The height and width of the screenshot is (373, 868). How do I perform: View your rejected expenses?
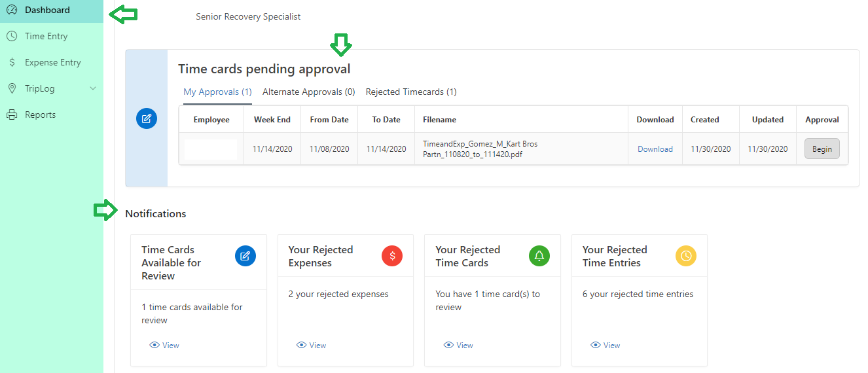pos(312,346)
